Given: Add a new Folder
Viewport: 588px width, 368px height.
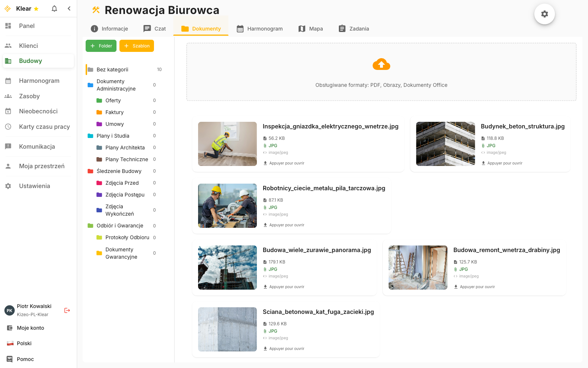Looking at the screenshot, I should click(101, 46).
